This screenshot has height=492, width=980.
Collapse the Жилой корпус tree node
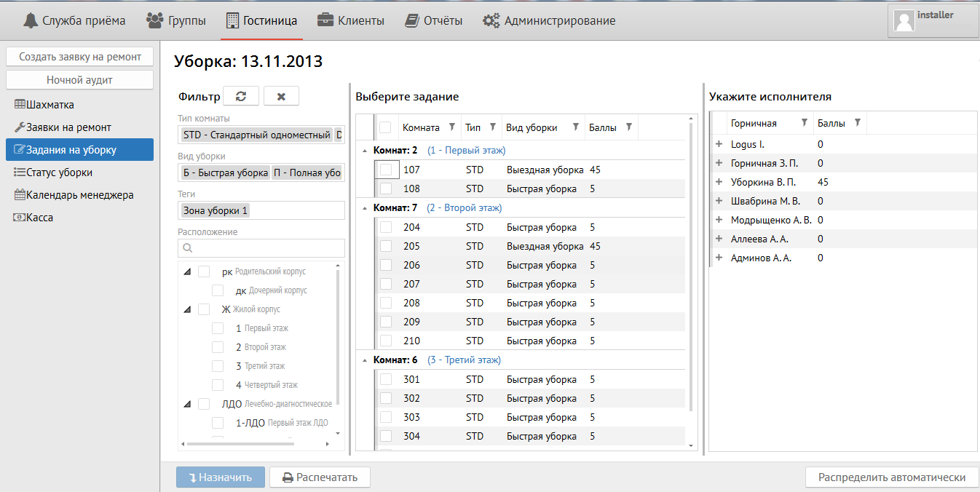(x=188, y=309)
